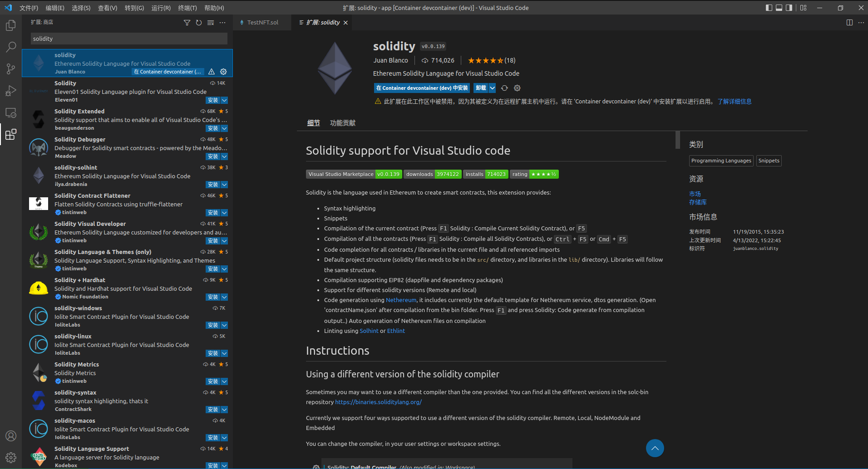Screen dimensions: 868x469
Task: Open Source Control view icon
Action: (11, 69)
